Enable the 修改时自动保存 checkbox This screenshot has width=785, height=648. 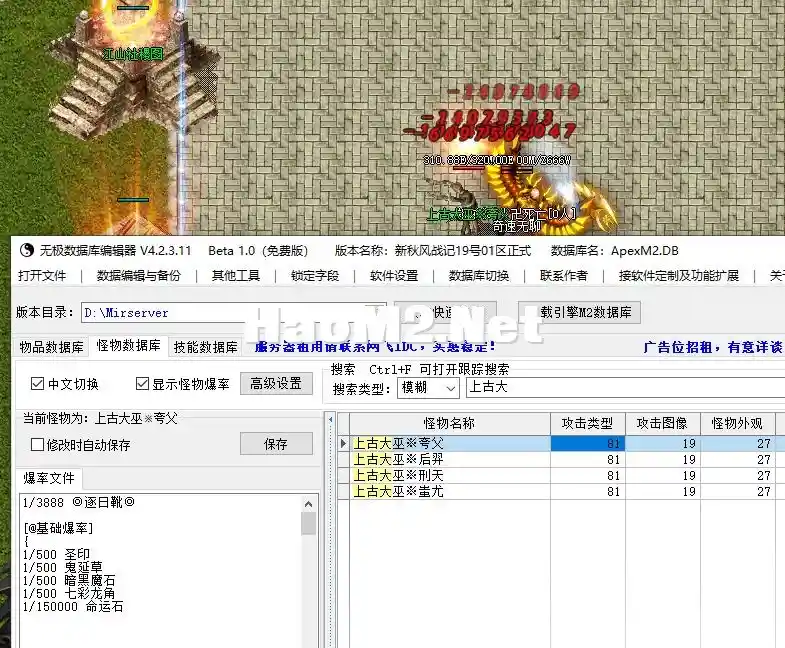click(38, 445)
